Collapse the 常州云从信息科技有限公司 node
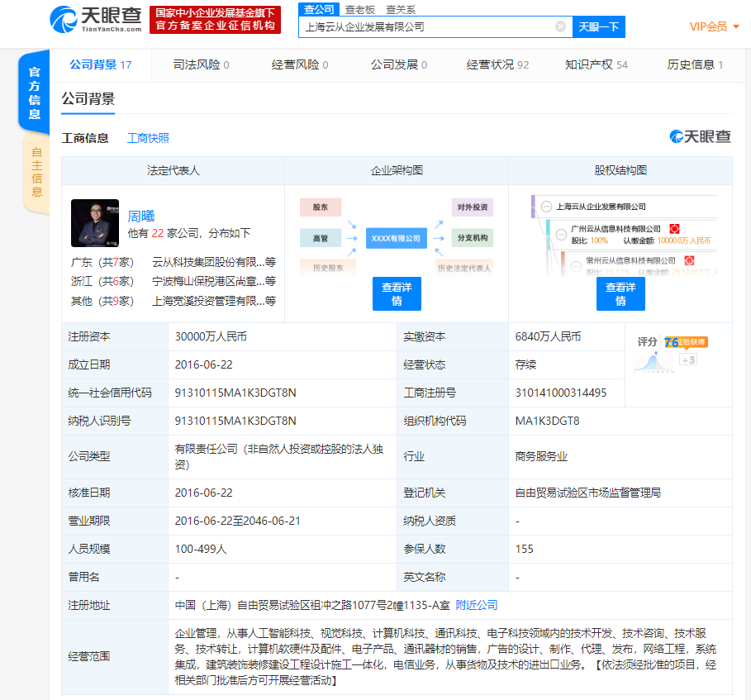751x700 pixels. click(x=576, y=265)
